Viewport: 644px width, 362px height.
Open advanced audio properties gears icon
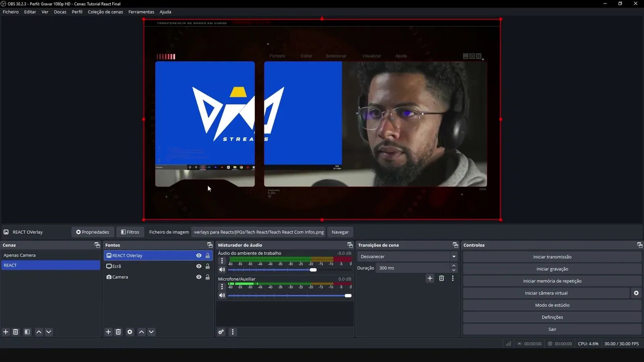221,332
